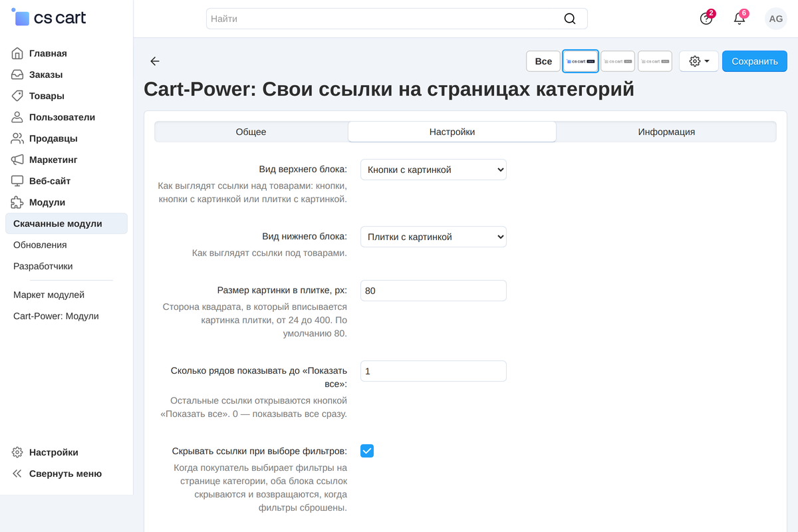The image size is (798, 532).
Task: Focus the tile image size field
Action: pyautogui.click(x=434, y=291)
